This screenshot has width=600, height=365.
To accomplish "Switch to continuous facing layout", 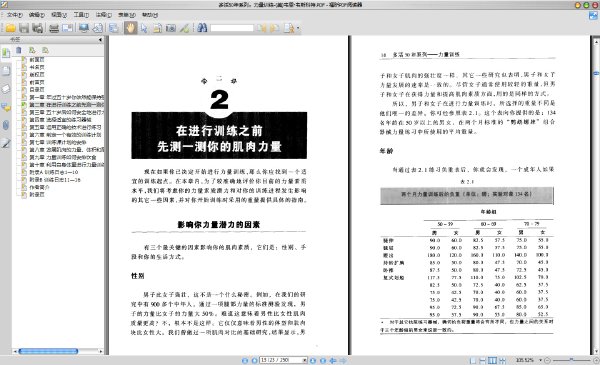I will tap(502, 360).
